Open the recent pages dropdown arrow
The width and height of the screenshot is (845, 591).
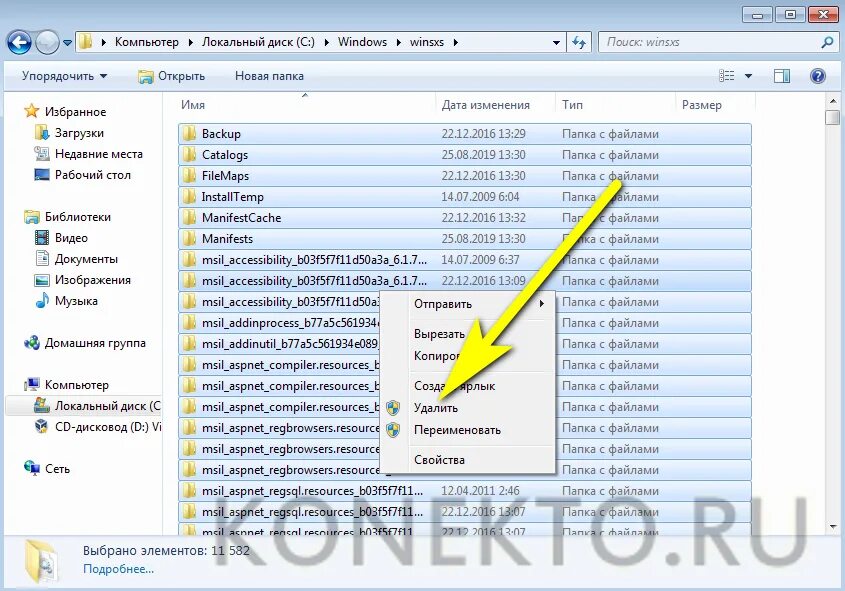point(67,43)
